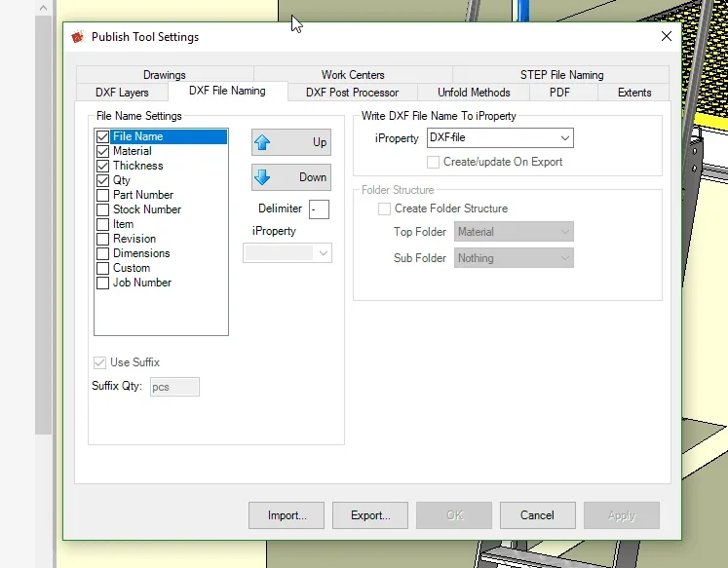Select the File Name list row text
This screenshot has height=568, width=728.
[x=137, y=136]
